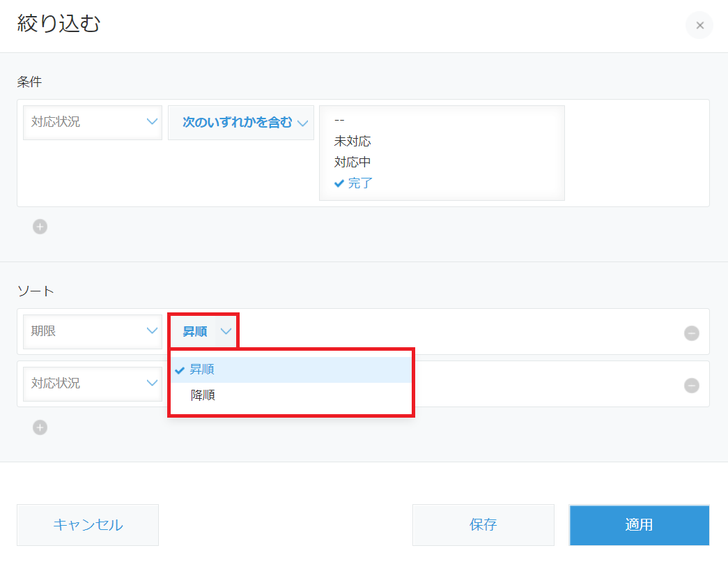728x562 pixels.
Task: Add a new filter condition under 条件
Action: click(40, 227)
